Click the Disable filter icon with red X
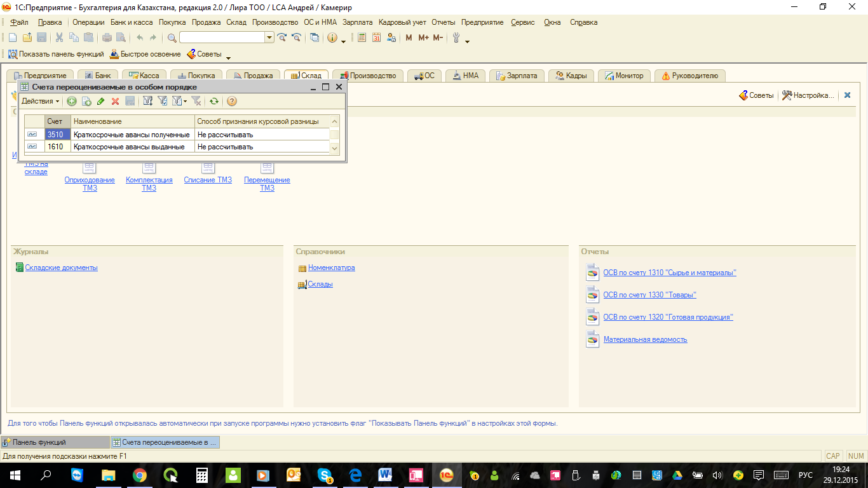Screen dimensions: 868x488 click(x=196, y=101)
